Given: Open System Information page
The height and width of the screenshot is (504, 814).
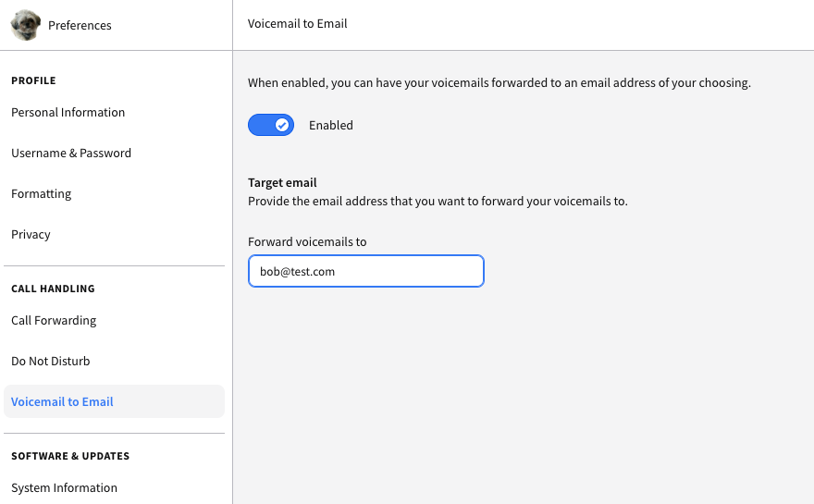Looking at the screenshot, I should coord(65,488).
